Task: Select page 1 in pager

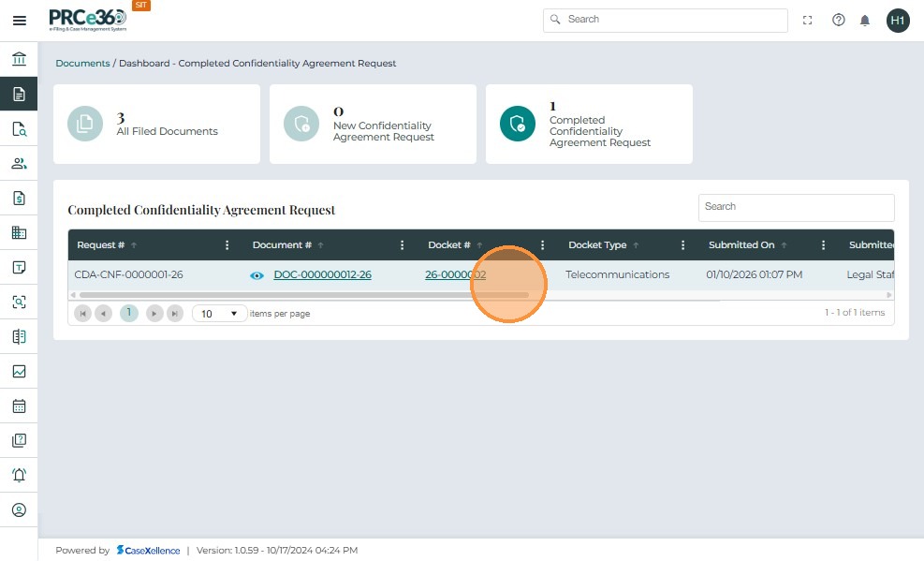Action: [129, 313]
